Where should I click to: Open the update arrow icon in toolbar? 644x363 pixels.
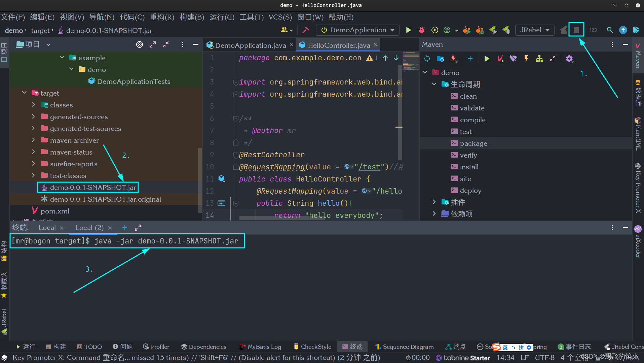point(623,30)
